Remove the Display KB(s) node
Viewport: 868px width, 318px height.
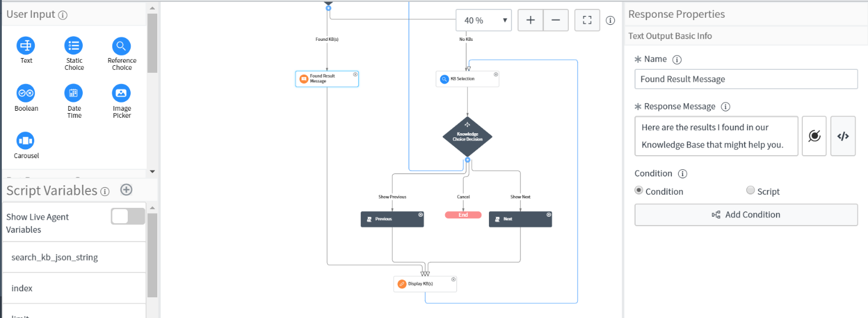tap(454, 280)
